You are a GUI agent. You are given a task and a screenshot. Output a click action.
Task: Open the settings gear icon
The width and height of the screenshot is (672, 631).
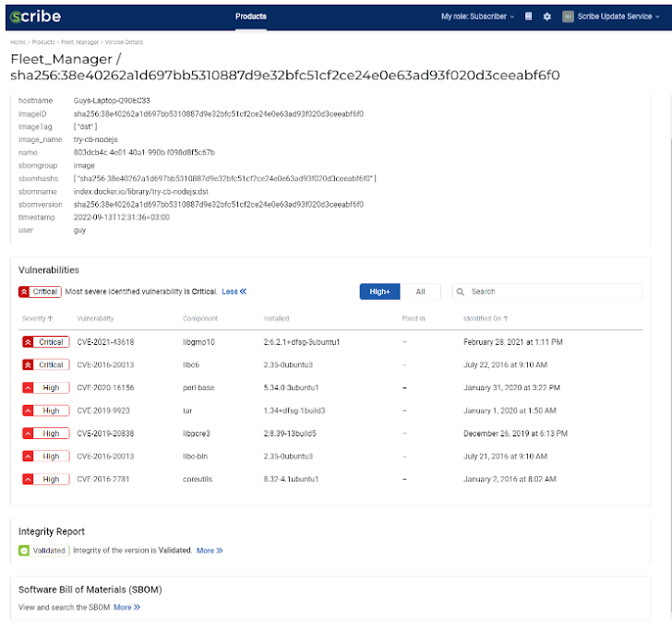point(547,17)
